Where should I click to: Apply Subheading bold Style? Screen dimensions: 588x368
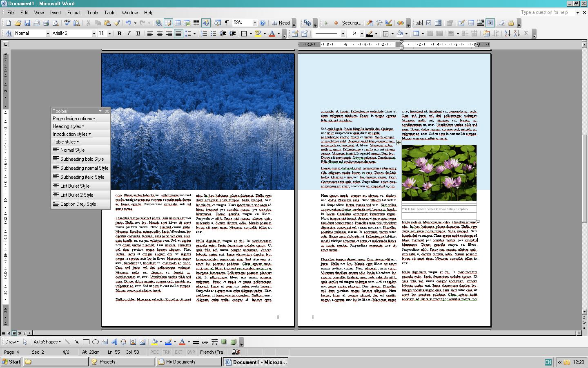81,159
